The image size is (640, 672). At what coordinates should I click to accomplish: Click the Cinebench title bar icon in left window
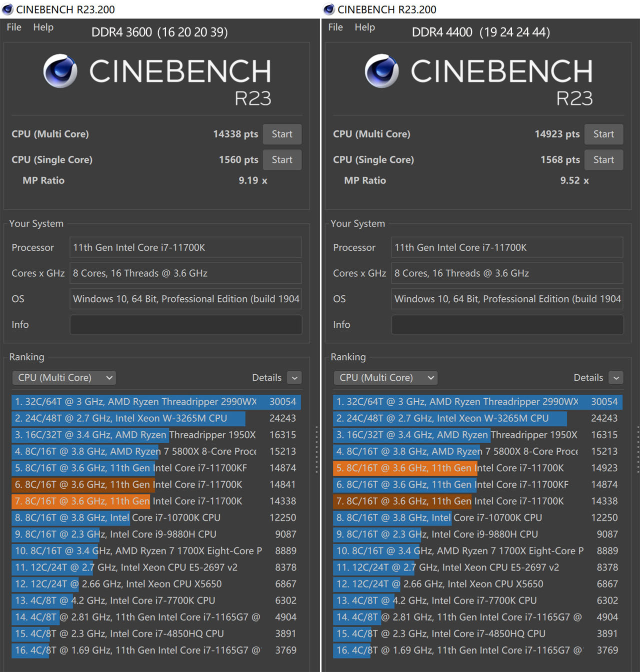[x=7, y=9]
